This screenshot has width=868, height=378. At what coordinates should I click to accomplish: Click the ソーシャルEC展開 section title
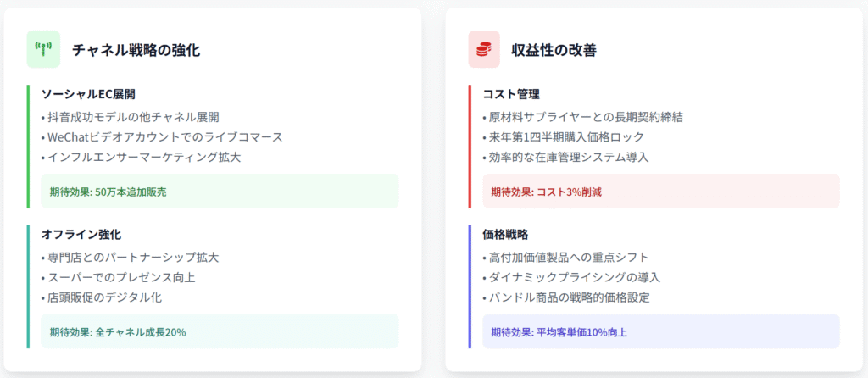(x=88, y=94)
